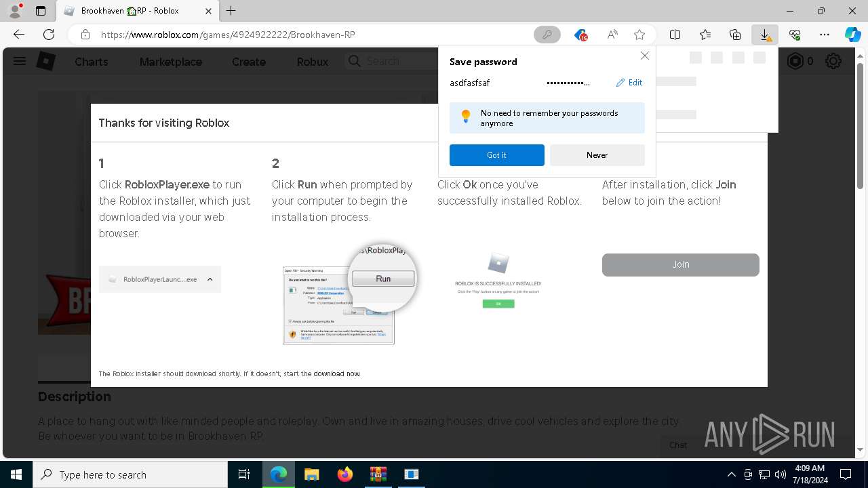The height and width of the screenshot is (488, 868).
Task: Click the Run button illustration
Action: pyautogui.click(x=383, y=279)
